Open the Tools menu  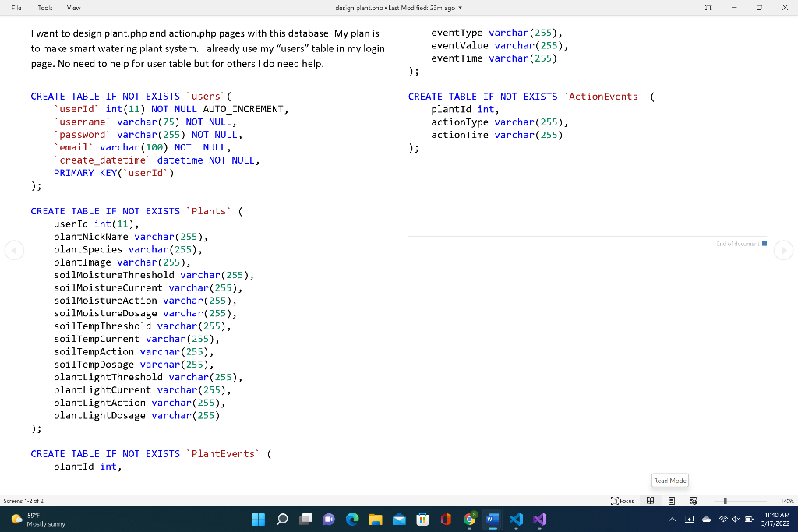(x=44, y=8)
